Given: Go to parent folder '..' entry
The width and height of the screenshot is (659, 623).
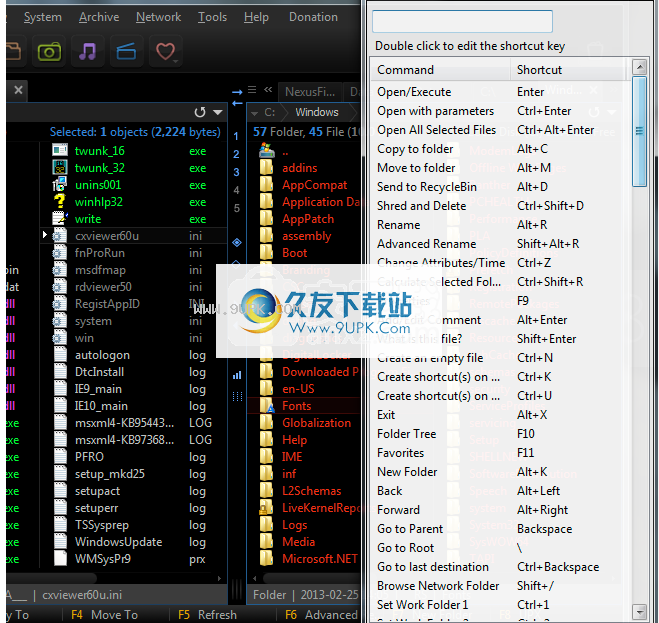Looking at the screenshot, I should [285, 151].
